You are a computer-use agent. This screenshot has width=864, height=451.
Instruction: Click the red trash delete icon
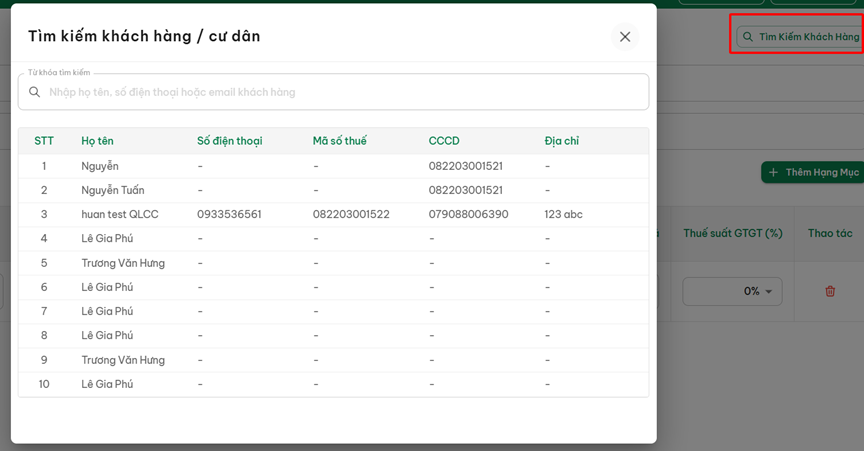829,291
